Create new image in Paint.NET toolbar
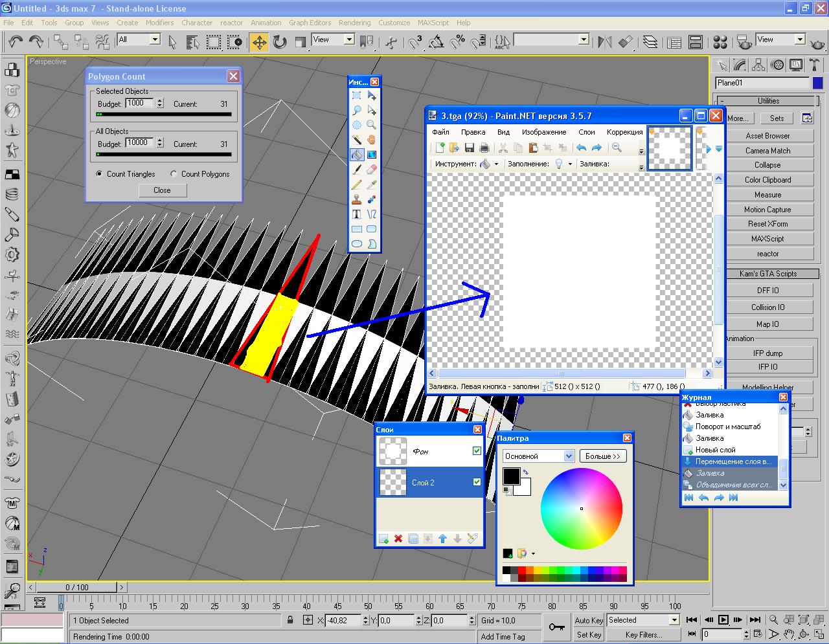The height and width of the screenshot is (644, 829). click(x=440, y=148)
